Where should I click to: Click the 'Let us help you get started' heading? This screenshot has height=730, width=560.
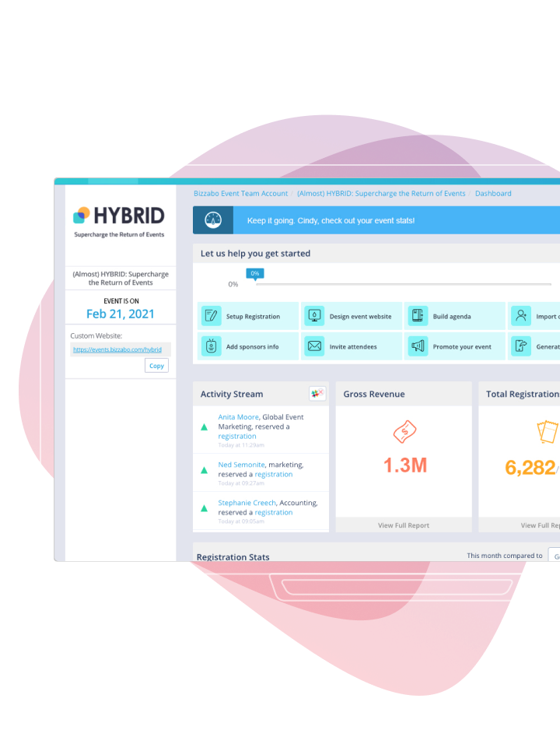(255, 254)
